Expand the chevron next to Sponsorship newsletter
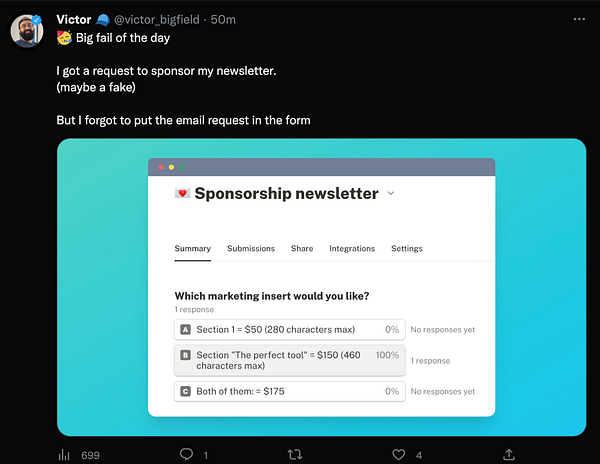Screen dimensions: 600x464 (x=391, y=193)
